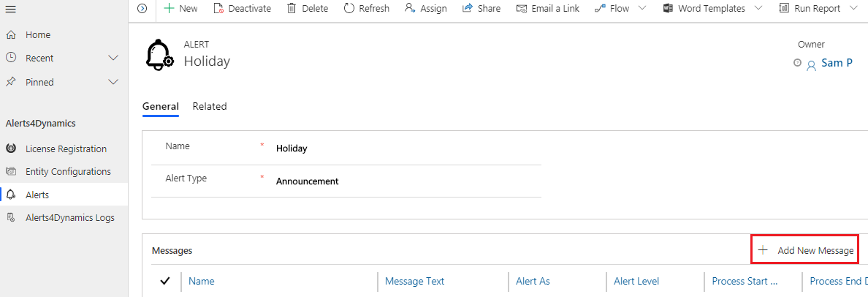The width and height of the screenshot is (868, 297).
Task: Click the Assign button label
Action: [433, 8]
